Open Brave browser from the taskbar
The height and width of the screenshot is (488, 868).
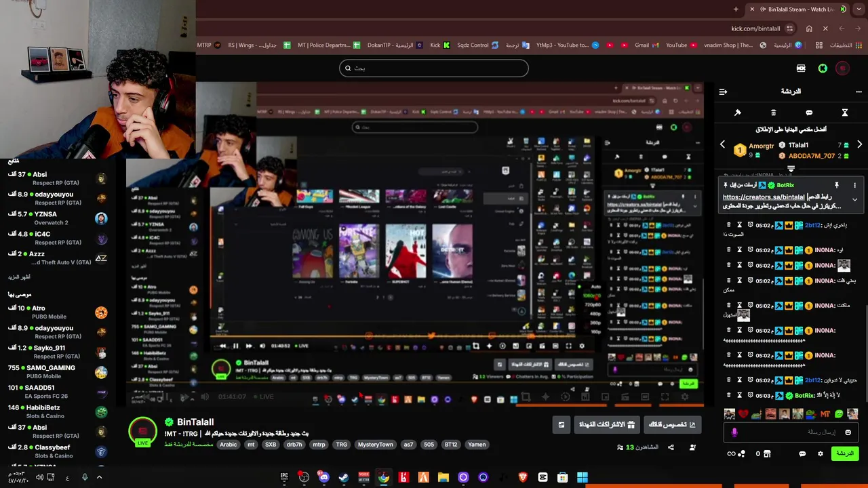[x=523, y=477]
